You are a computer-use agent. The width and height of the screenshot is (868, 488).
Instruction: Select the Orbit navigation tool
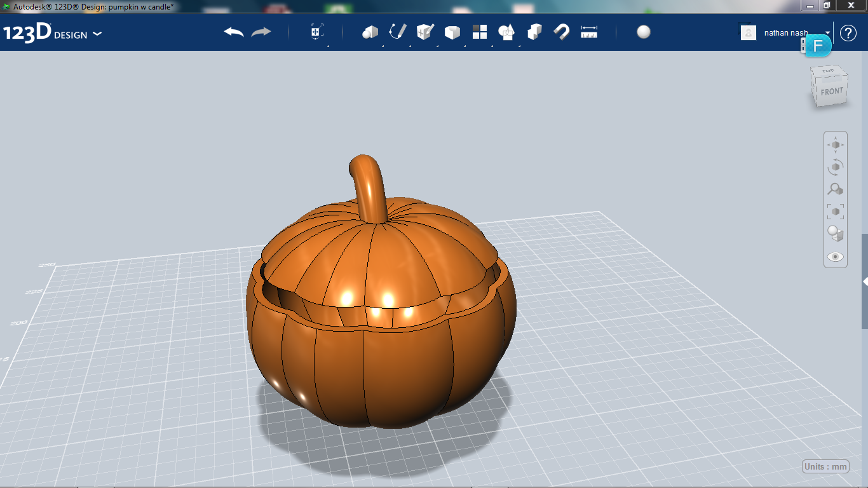click(836, 167)
